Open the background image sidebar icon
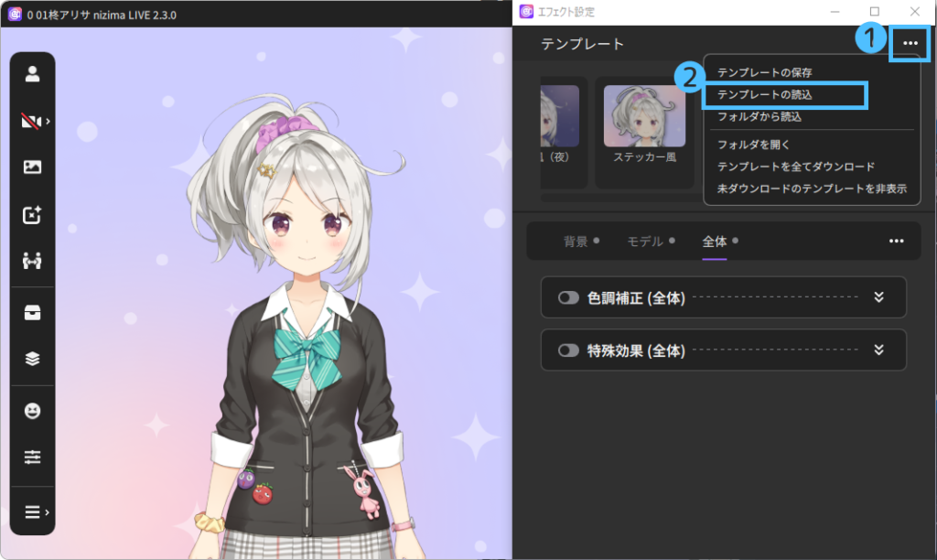Viewport: 937px width, 560px height. click(32, 167)
